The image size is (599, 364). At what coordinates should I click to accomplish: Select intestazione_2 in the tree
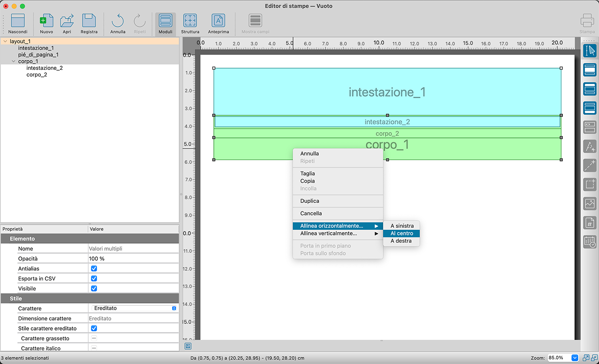point(45,68)
